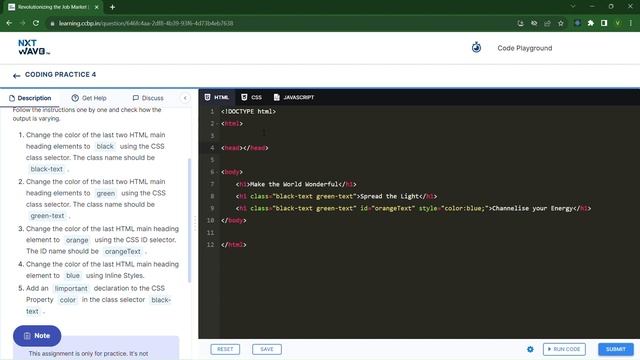
Task: Open Code Playground link
Action: pyautogui.click(x=524, y=48)
